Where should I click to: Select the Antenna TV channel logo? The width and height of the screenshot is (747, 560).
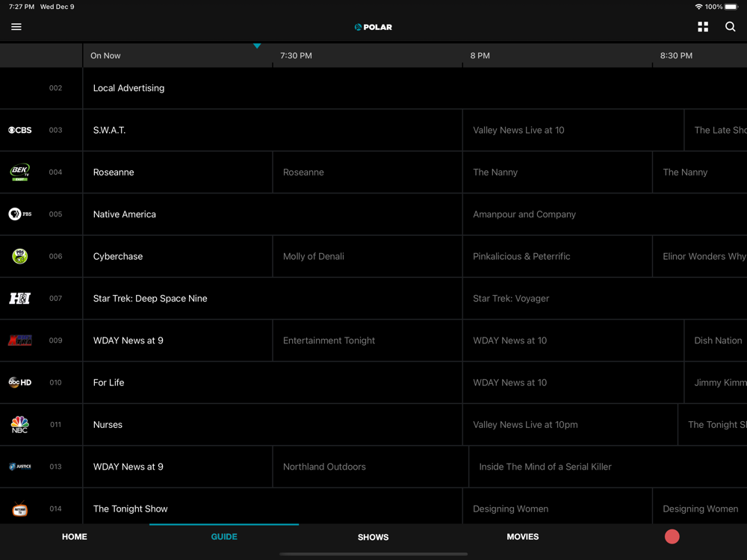[x=20, y=508]
